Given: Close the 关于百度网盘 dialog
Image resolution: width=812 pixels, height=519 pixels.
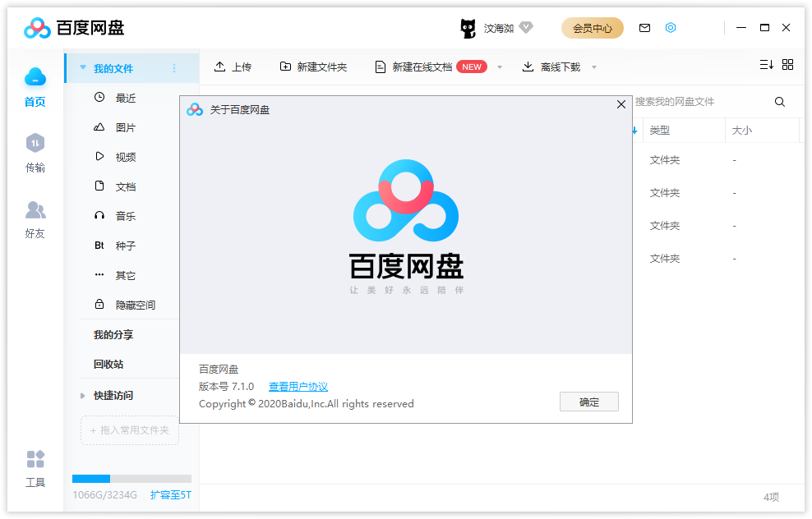Looking at the screenshot, I should pyautogui.click(x=621, y=104).
